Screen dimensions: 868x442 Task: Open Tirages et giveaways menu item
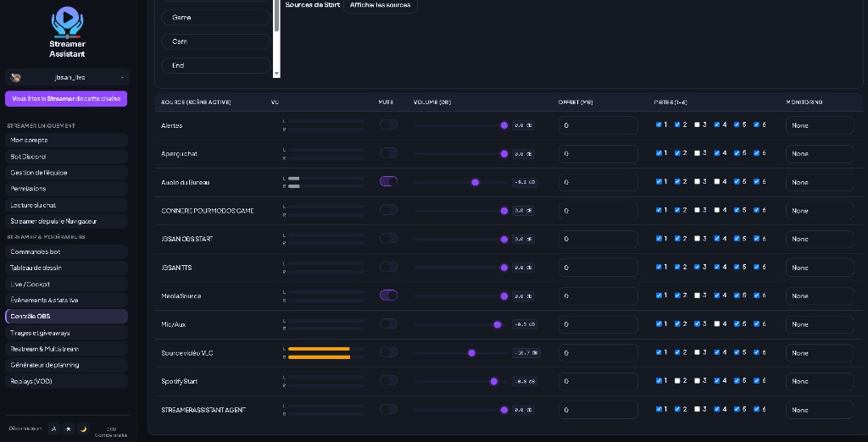pos(66,333)
